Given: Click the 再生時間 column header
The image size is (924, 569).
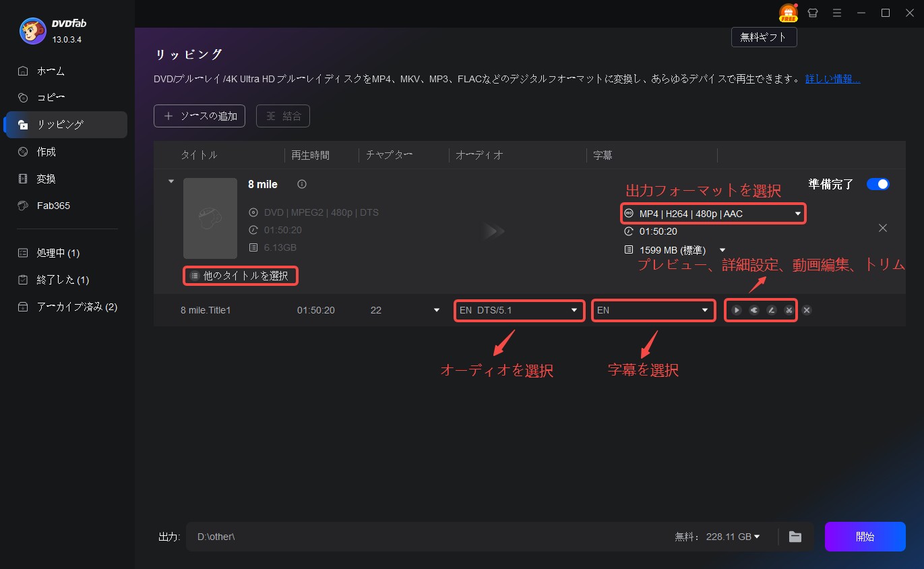Looking at the screenshot, I should click(310, 155).
